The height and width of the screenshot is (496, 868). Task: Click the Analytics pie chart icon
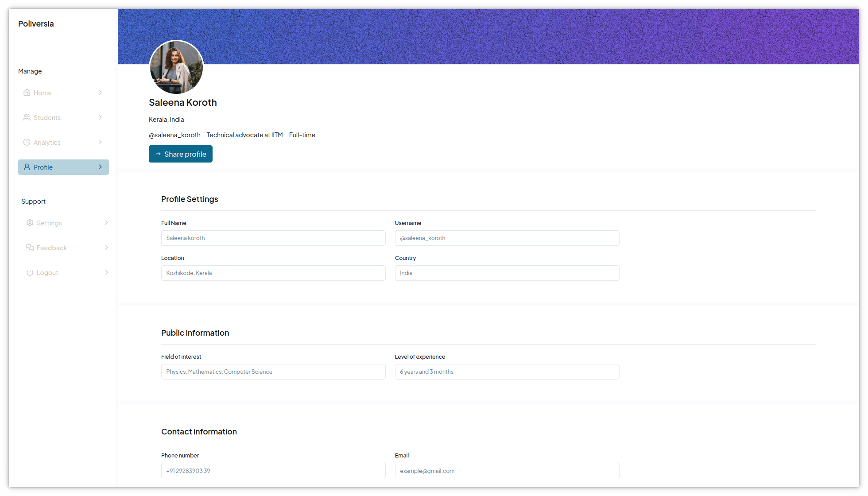point(27,142)
